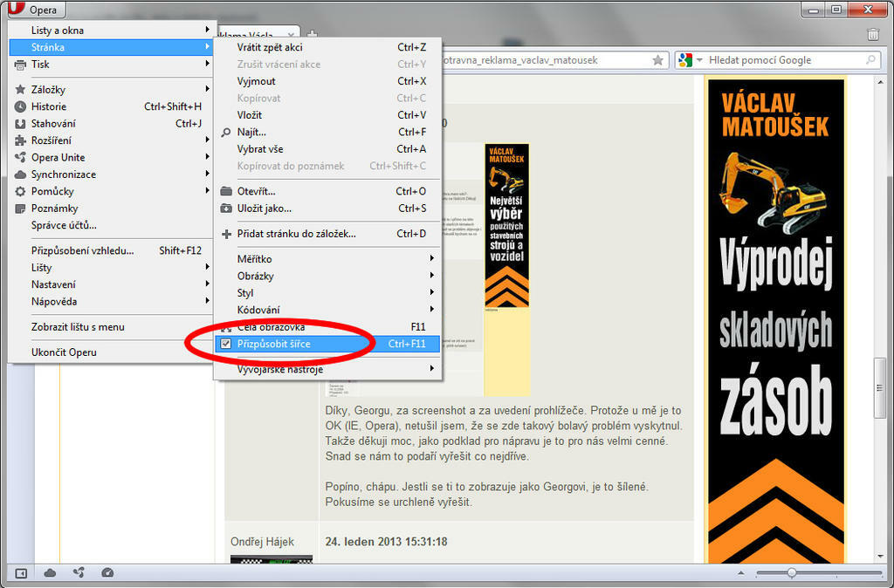The width and height of the screenshot is (894, 588).
Task: Choose Vybrat vše
Action: (327, 148)
